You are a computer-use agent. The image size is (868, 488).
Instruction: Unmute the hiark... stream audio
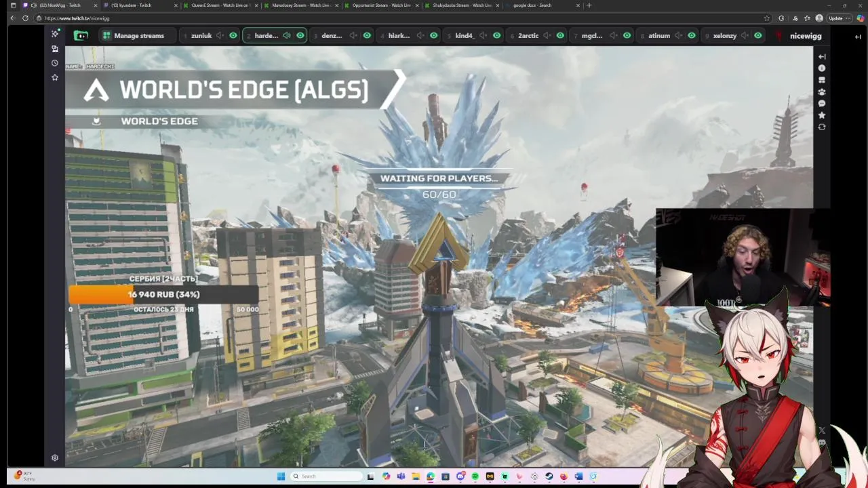coord(420,35)
